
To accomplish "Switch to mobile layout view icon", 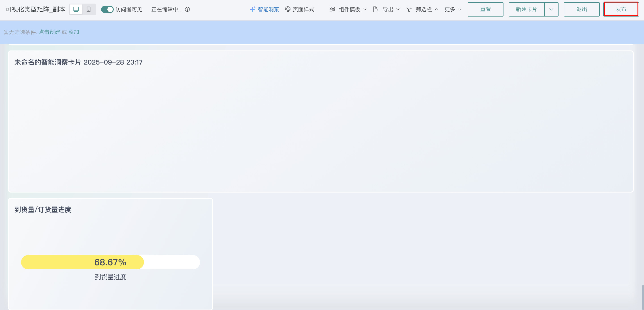I will [89, 9].
